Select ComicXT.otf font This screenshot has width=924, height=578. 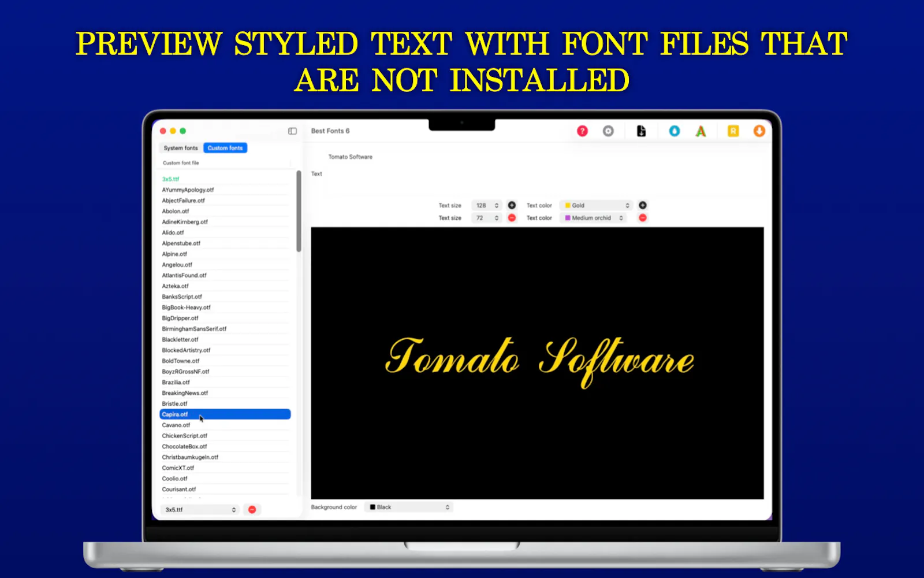225,468
